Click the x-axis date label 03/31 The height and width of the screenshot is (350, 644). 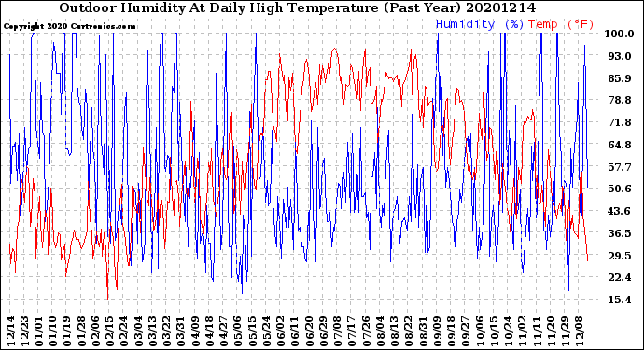pos(180,331)
